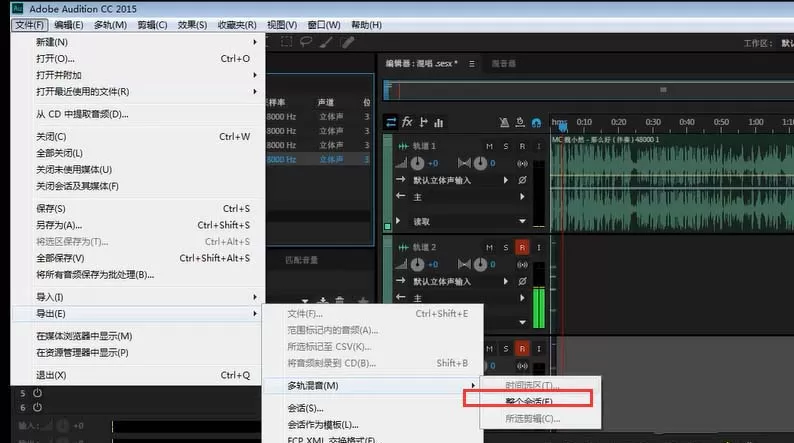This screenshot has width=794, height=443.
Task: Click the 0:30 mark on timeline ruler
Action: point(653,122)
